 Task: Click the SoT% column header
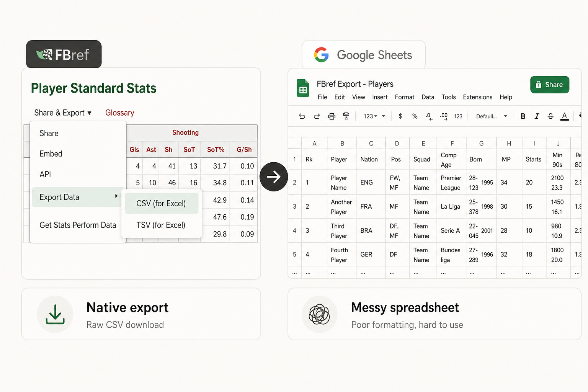tap(216, 150)
